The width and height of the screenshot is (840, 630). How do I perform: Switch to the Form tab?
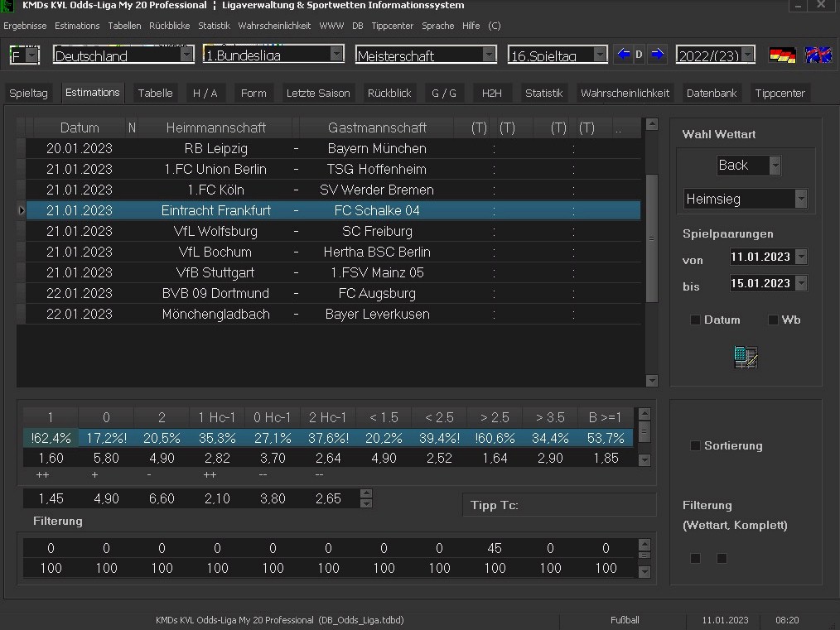pos(253,94)
